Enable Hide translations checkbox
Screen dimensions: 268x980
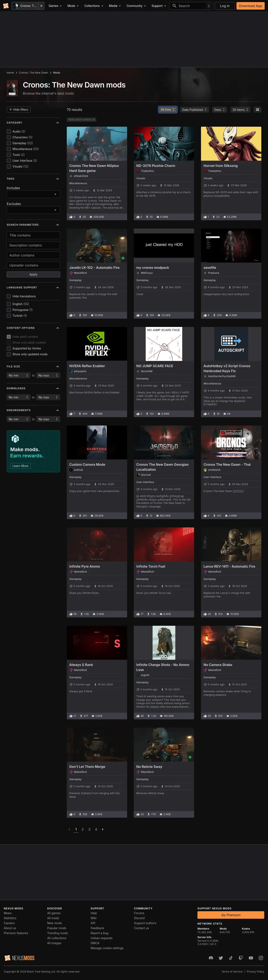(x=9, y=296)
